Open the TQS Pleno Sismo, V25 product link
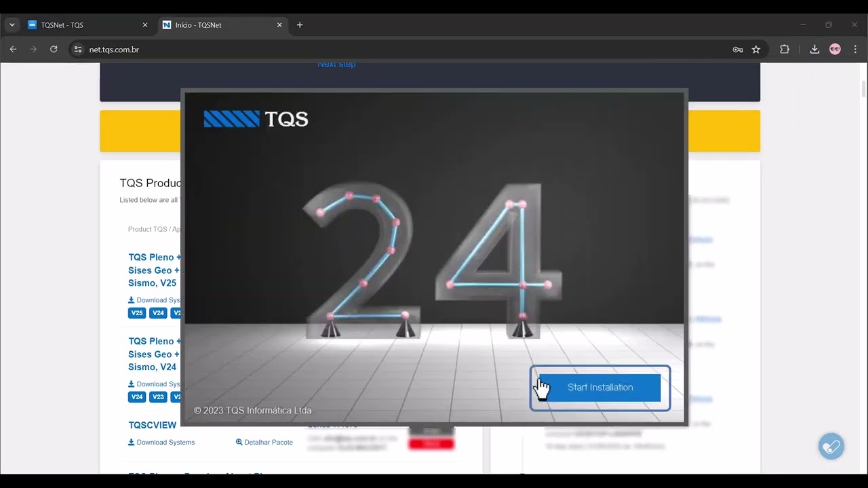 point(155,270)
